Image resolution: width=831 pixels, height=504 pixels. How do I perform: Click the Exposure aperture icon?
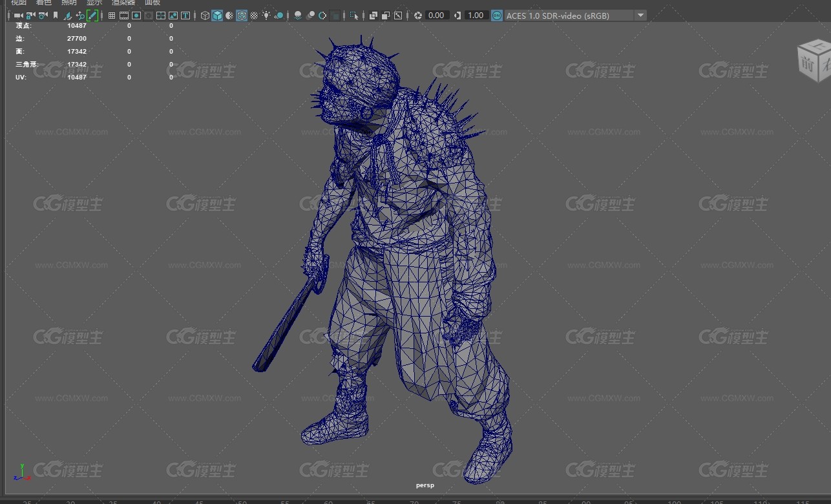[418, 15]
